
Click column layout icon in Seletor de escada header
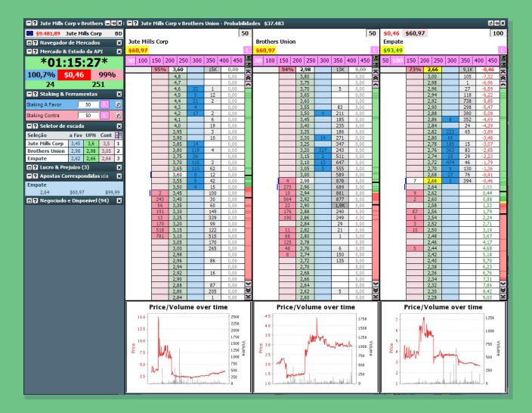click(x=119, y=135)
